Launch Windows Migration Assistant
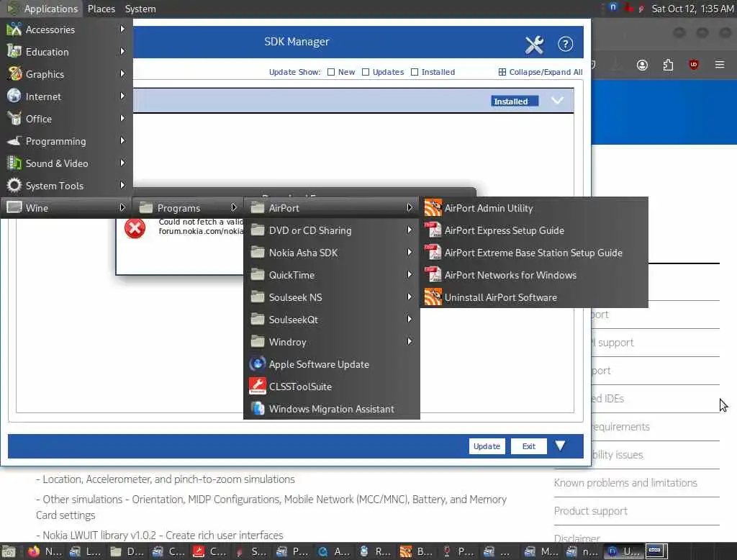The image size is (737, 560). click(x=331, y=409)
